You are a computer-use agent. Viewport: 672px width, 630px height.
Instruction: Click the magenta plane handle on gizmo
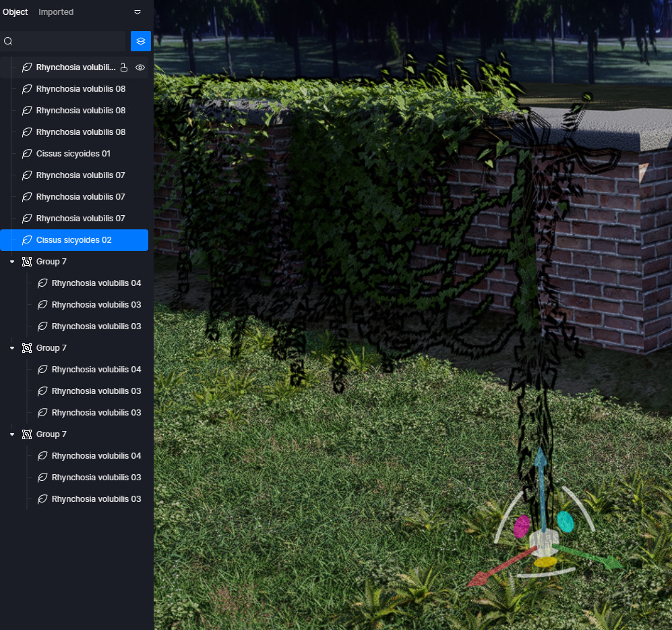click(522, 526)
